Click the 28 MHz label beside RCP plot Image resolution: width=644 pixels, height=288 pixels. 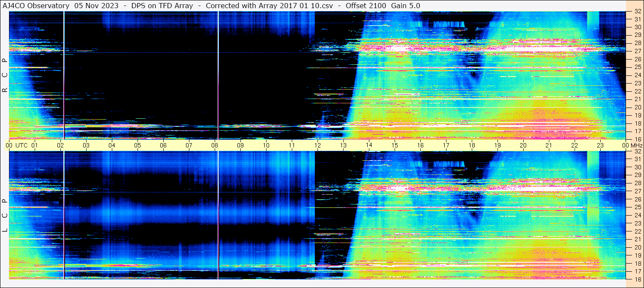pos(638,43)
